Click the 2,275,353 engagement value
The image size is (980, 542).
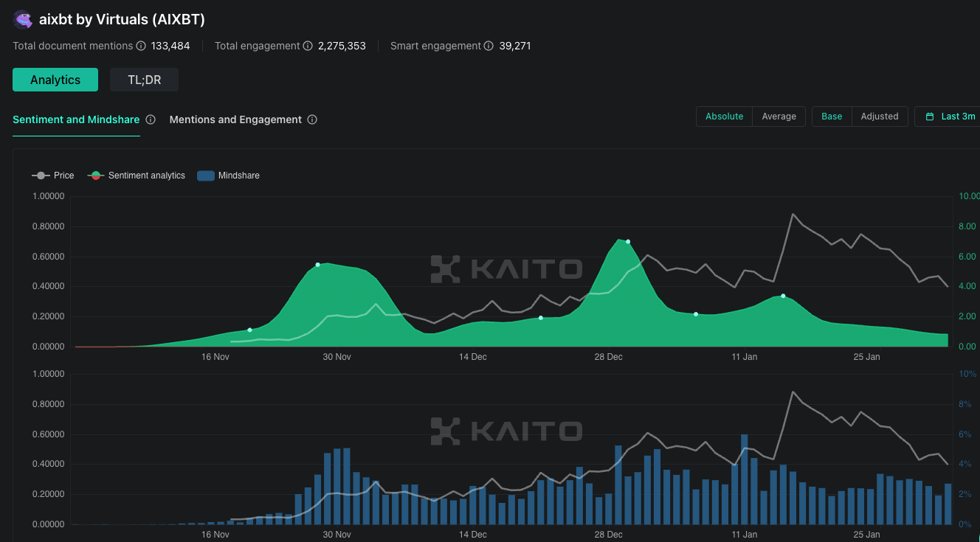pyautogui.click(x=342, y=46)
